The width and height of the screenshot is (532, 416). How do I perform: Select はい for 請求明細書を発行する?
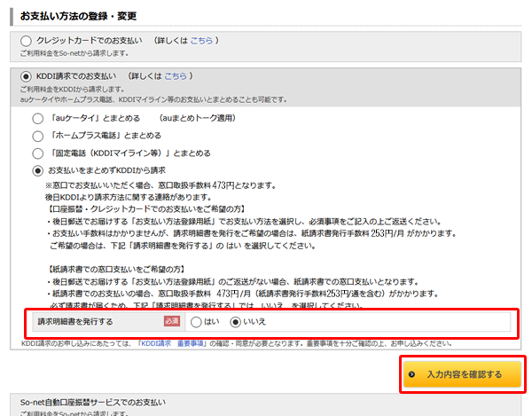tap(196, 322)
